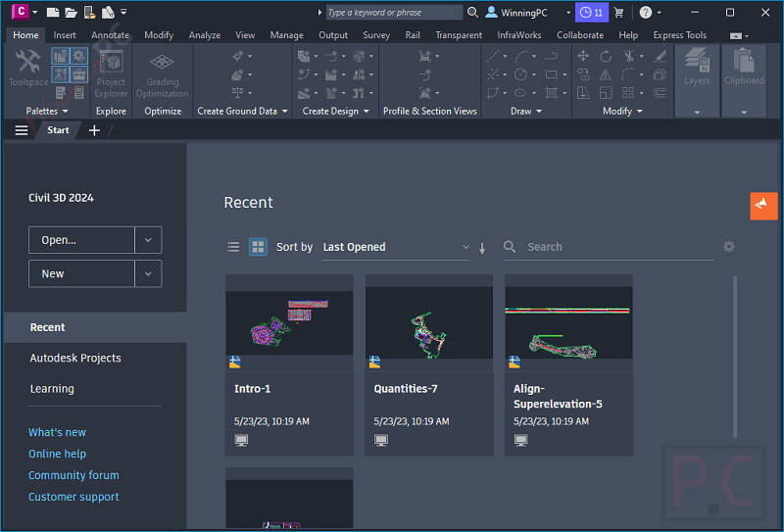Toggle the Survey tab in Toolspace palettes
This screenshot has height=532, width=784.
61,74
